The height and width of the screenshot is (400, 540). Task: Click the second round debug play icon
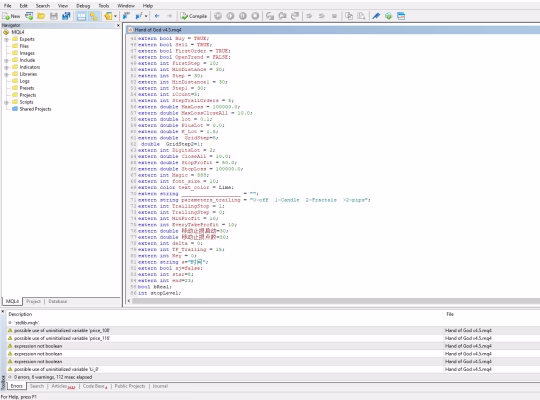[x=230, y=16]
